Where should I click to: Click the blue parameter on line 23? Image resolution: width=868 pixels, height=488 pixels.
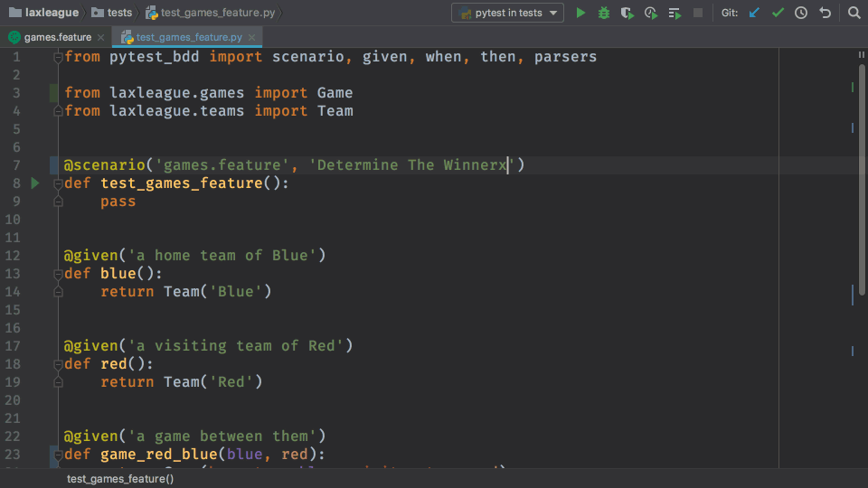[244, 455]
